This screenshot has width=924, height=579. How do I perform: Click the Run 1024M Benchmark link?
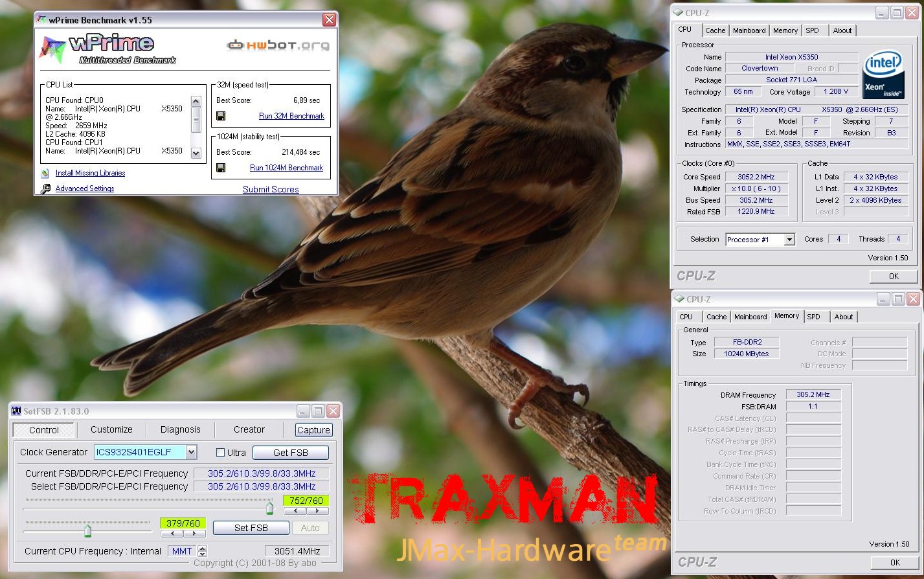[286, 168]
